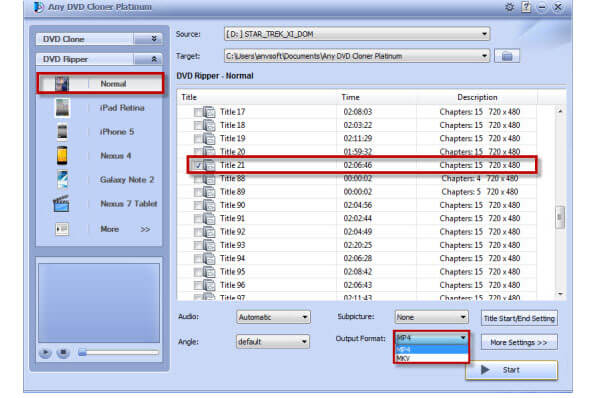Select the Nexus 4 profile label

click(x=116, y=156)
